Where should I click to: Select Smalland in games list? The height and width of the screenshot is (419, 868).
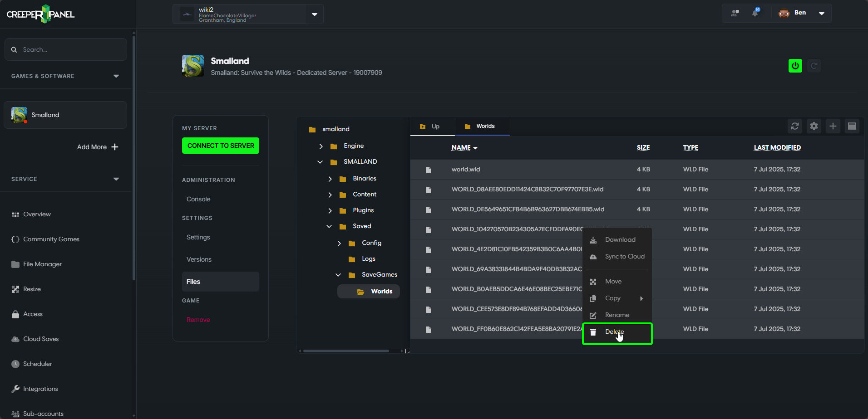(65, 115)
